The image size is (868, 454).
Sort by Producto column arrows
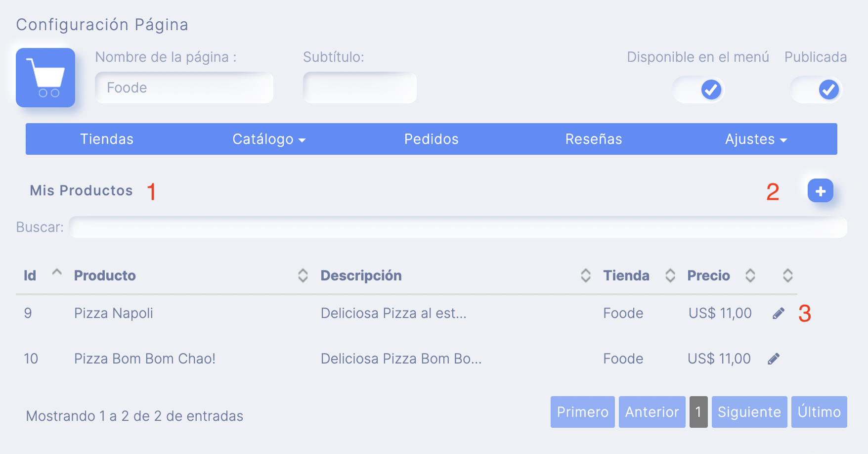303,275
